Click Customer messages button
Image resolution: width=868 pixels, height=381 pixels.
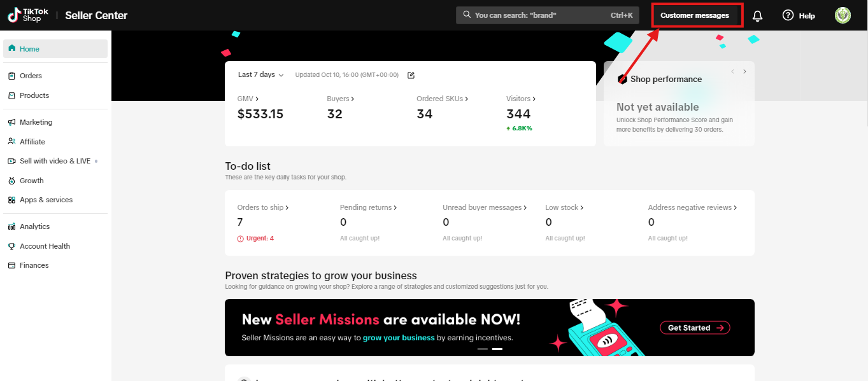pos(695,15)
